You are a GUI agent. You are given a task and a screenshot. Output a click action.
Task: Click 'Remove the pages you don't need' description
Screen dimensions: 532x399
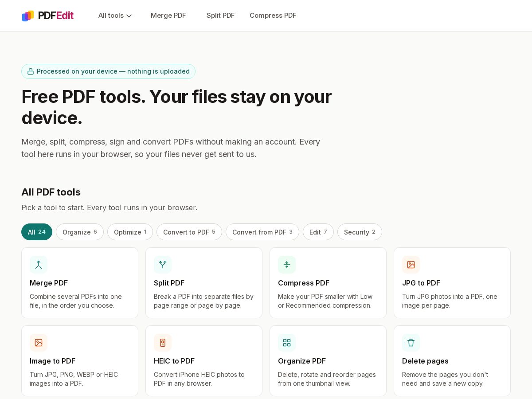click(445, 379)
